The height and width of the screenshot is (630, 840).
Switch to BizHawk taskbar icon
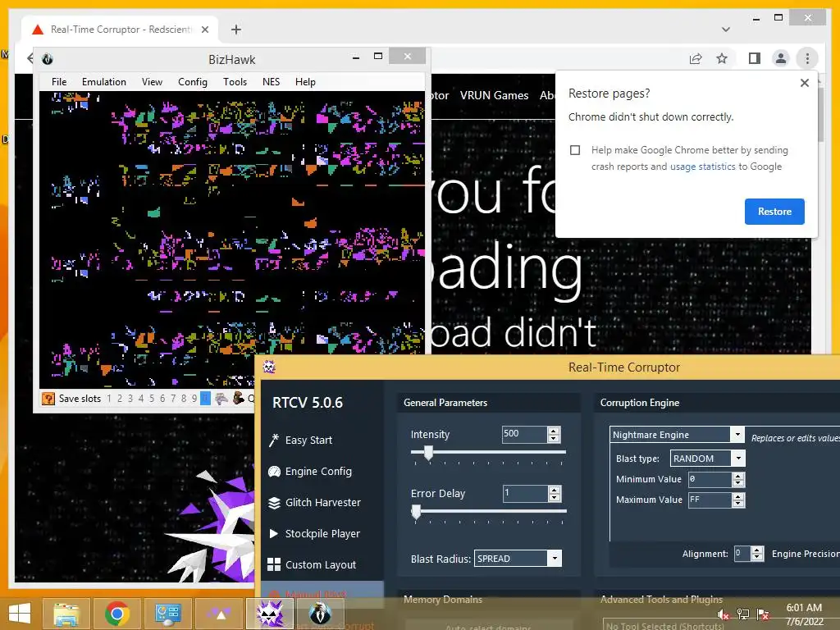coord(321,614)
